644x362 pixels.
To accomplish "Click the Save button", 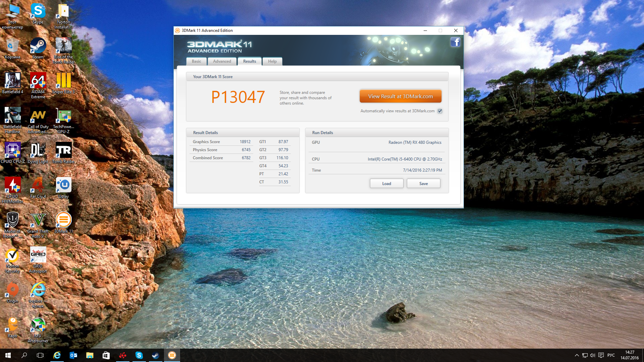I will point(423,184).
